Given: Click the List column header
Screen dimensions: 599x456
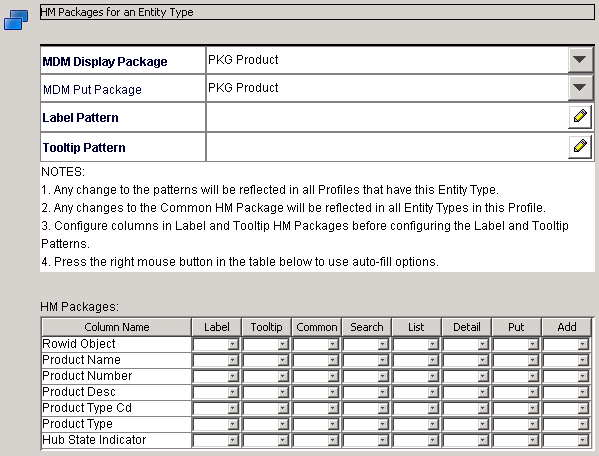Looking at the screenshot, I should tap(416, 327).
